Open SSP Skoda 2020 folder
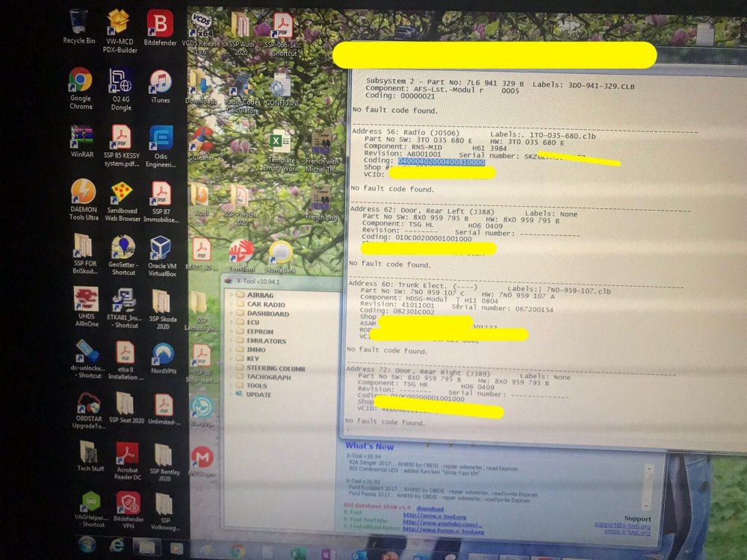Viewport: 747px width, 560px height. [162, 309]
